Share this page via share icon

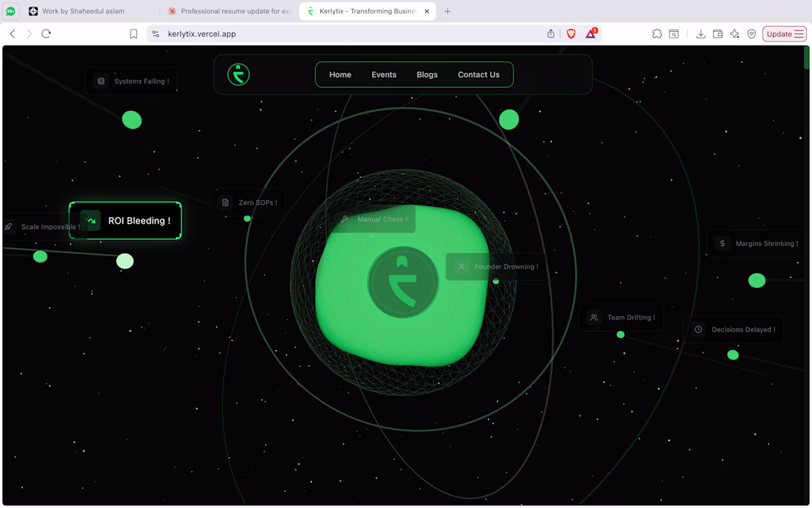pyautogui.click(x=551, y=34)
